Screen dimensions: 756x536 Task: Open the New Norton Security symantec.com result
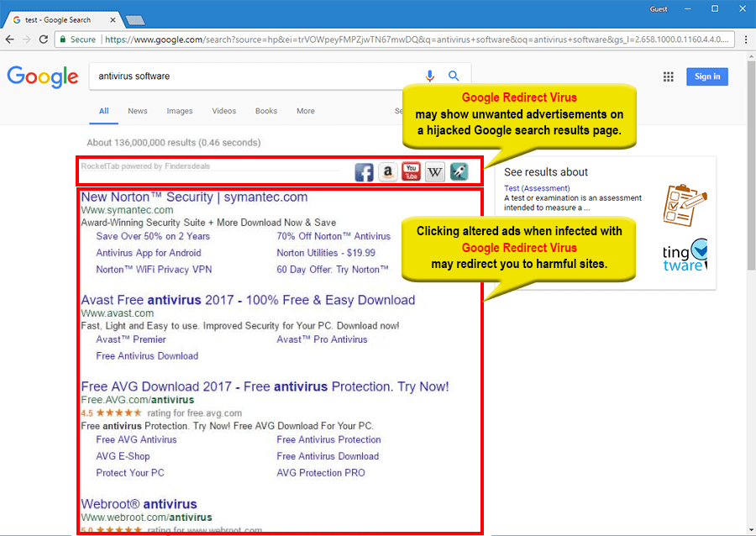194,197
